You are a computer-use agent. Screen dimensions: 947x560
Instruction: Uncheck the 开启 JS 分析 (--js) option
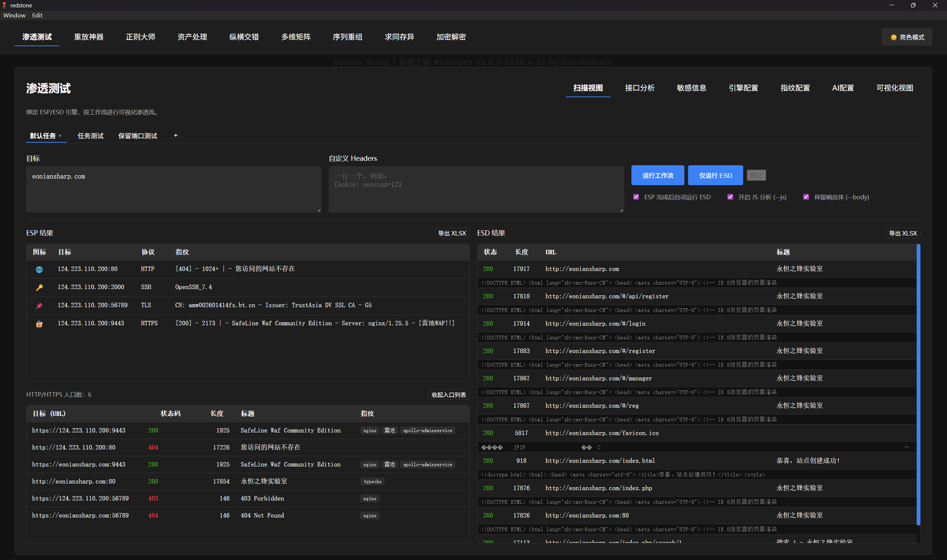730,197
